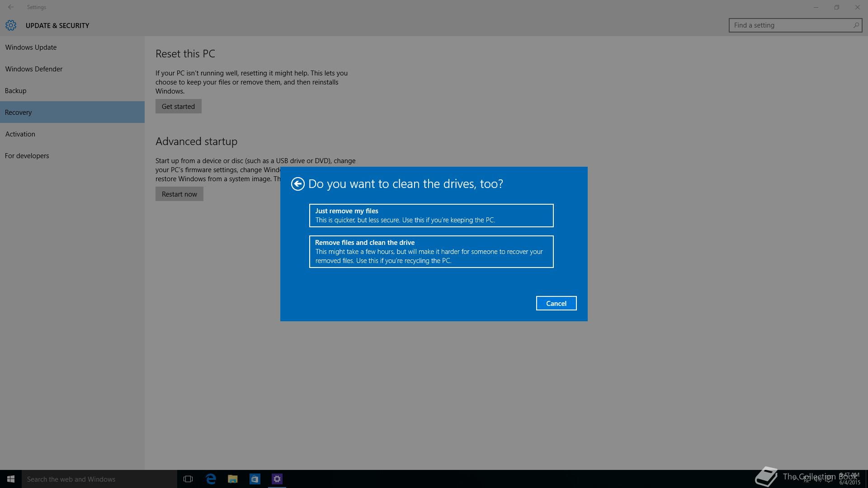
Task: Go to Backup settings
Action: pyautogui.click(x=72, y=90)
